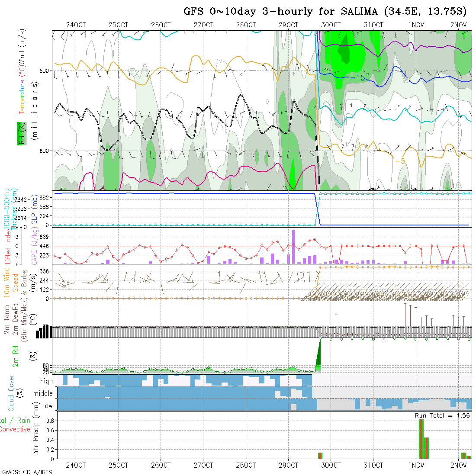Select the 29OCT label on top axis
Image resolution: width=476 pixels, height=476 pixels.
tap(288, 25)
